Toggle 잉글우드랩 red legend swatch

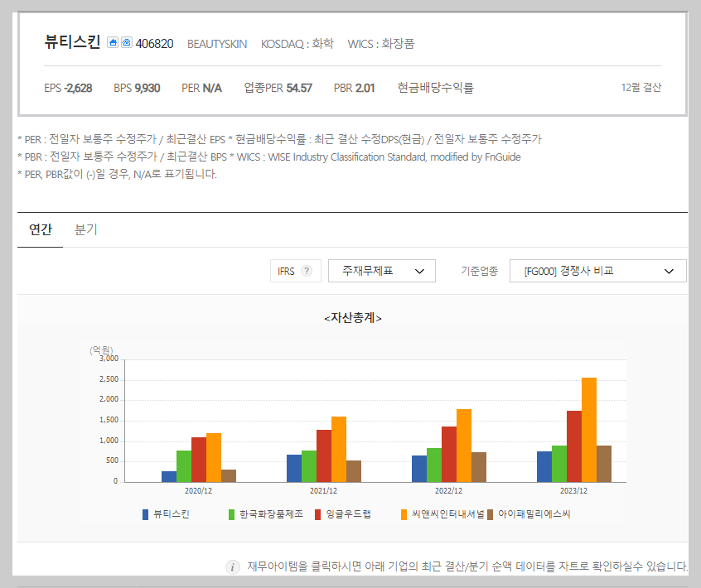[318, 514]
